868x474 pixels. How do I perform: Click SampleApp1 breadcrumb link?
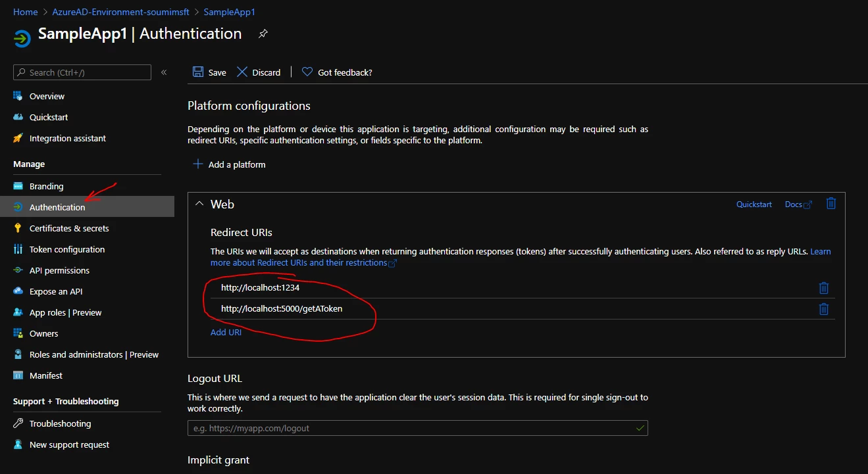tap(230, 12)
